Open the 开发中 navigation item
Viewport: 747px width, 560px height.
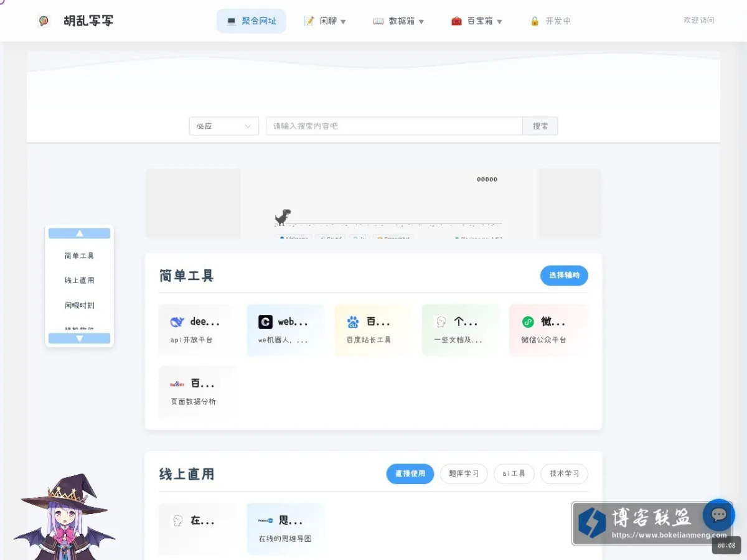click(550, 21)
